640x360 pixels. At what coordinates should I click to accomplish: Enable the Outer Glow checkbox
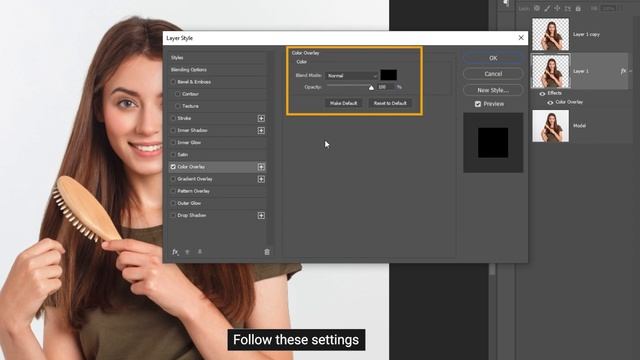coord(173,203)
